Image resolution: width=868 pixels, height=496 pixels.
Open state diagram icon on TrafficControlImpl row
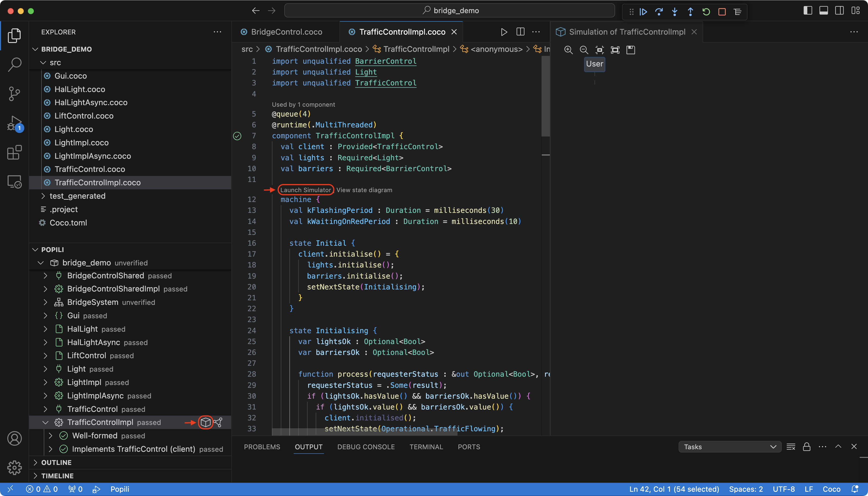(x=218, y=422)
